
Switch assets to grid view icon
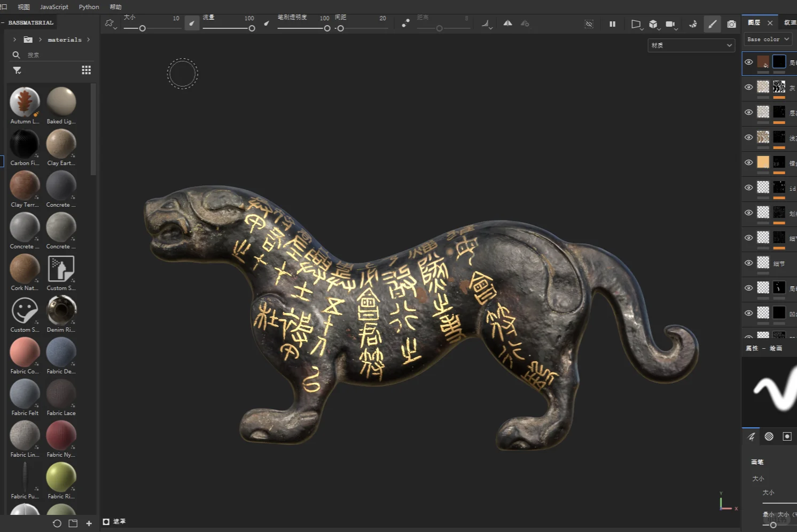(x=86, y=70)
